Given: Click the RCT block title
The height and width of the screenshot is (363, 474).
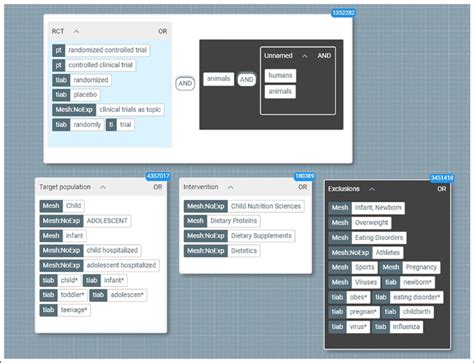Looking at the screenshot, I should pos(58,31).
